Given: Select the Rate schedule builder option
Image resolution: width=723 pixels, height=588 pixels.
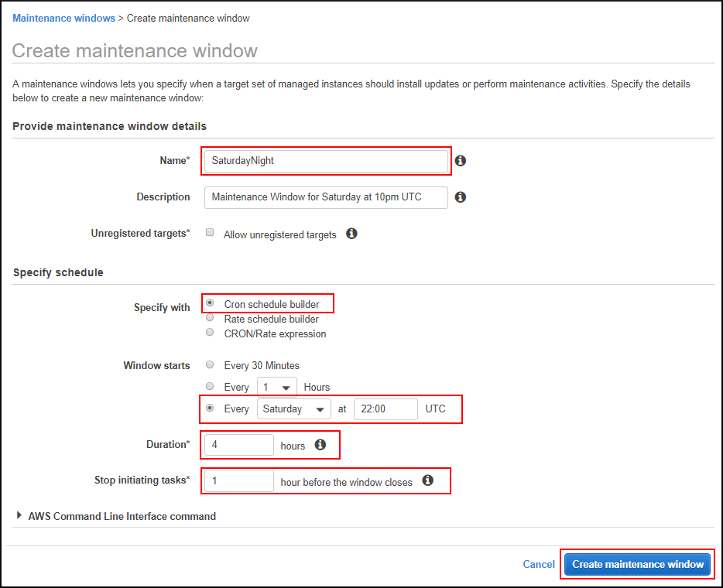Looking at the screenshot, I should pos(209,318).
